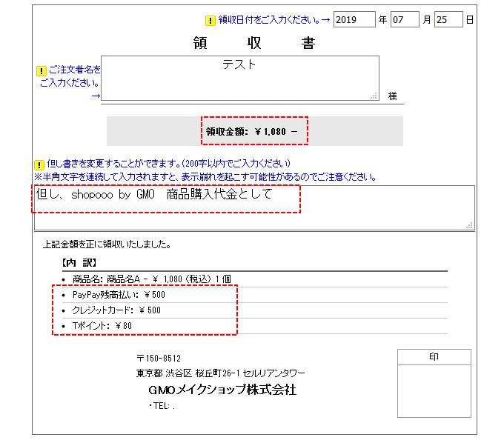The height and width of the screenshot is (443, 504).
Task: Click the resize handle of the orderer name box
Action: 374,96
